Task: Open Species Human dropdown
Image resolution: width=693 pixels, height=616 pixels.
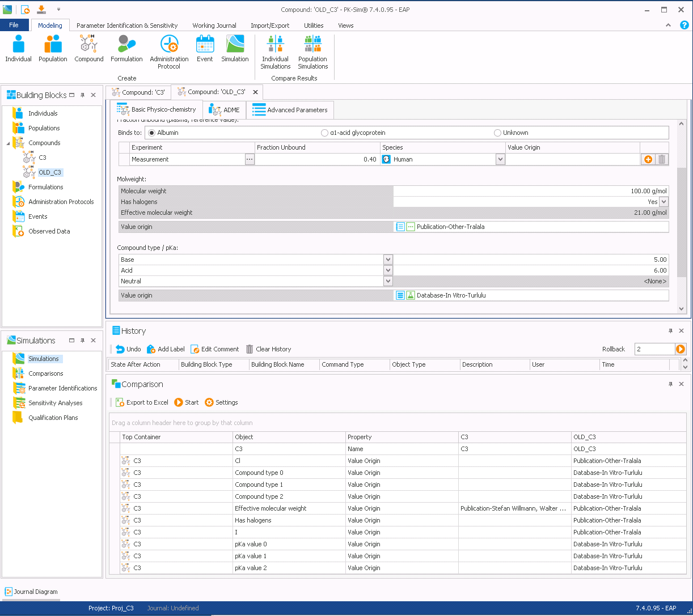Action: (500, 159)
